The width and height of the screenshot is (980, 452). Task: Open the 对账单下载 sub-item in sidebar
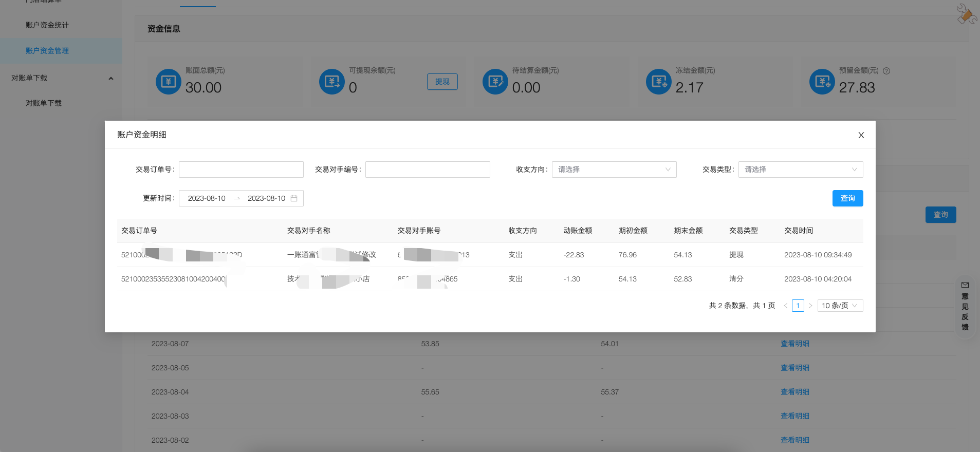(x=44, y=103)
